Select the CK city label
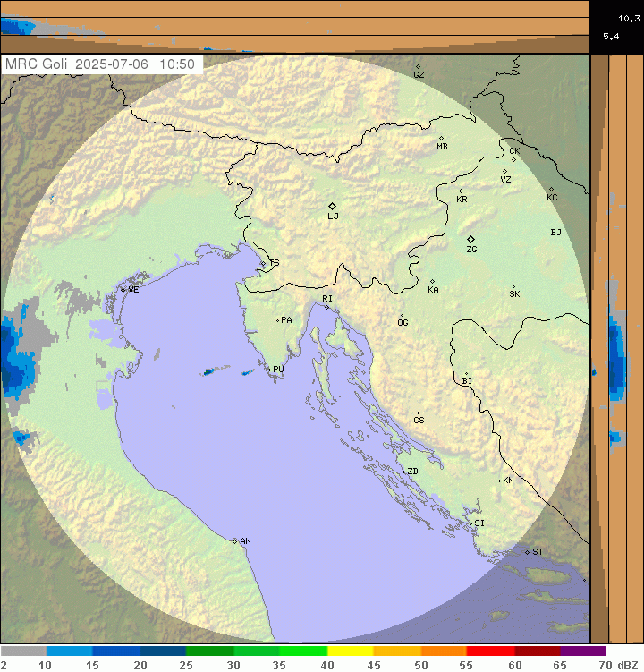 tap(514, 151)
